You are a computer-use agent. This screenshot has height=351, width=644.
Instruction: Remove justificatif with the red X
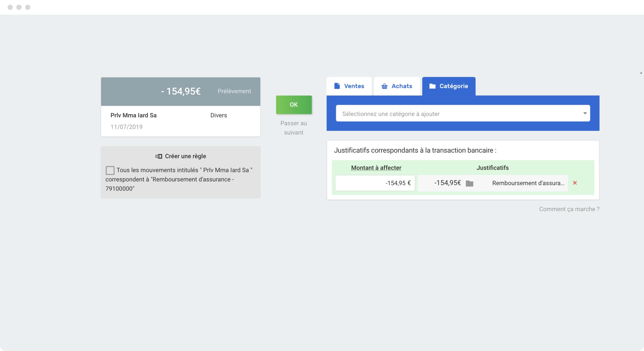[575, 183]
